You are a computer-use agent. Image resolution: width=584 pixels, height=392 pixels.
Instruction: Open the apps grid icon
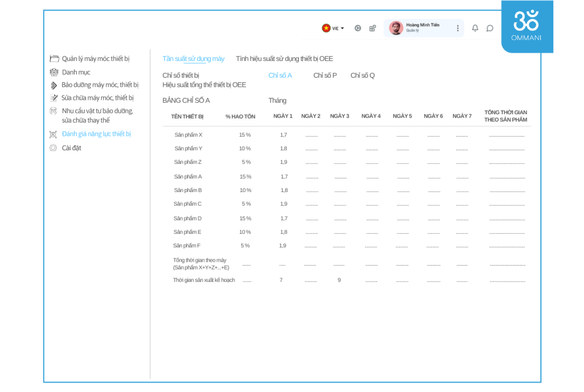[373, 28]
